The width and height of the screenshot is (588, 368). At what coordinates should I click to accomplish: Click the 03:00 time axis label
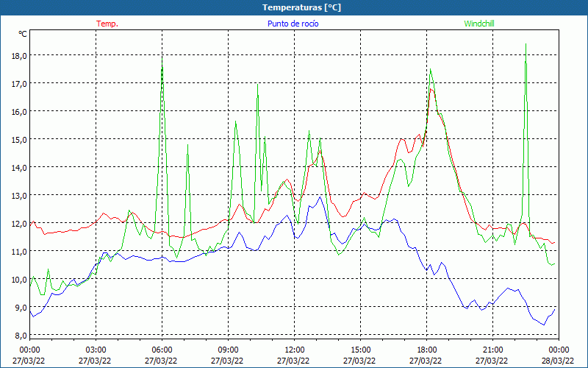tap(96, 350)
